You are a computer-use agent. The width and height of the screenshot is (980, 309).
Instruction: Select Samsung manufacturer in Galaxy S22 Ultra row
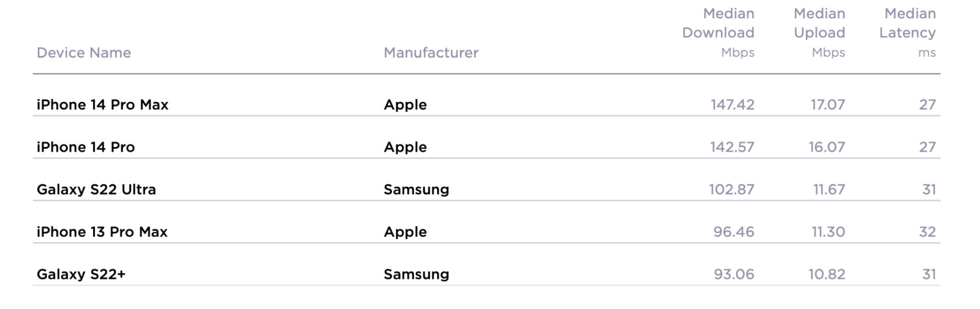(x=416, y=190)
